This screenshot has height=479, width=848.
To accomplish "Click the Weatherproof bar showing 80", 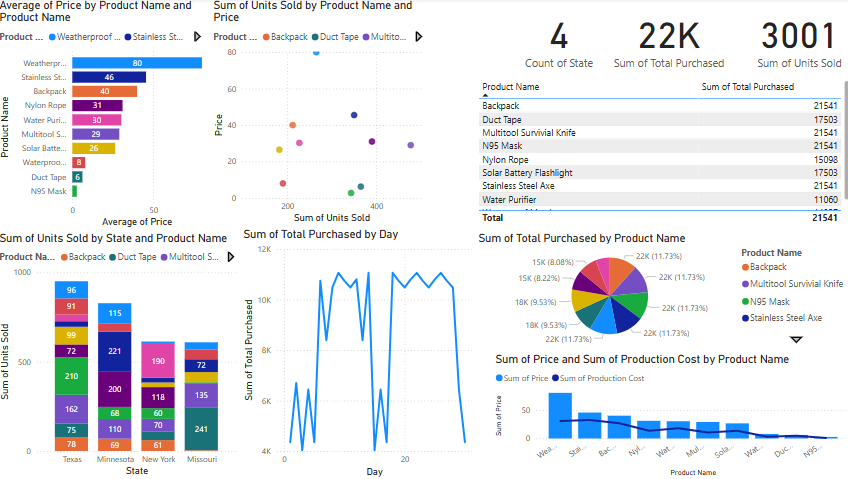I will pos(137,63).
